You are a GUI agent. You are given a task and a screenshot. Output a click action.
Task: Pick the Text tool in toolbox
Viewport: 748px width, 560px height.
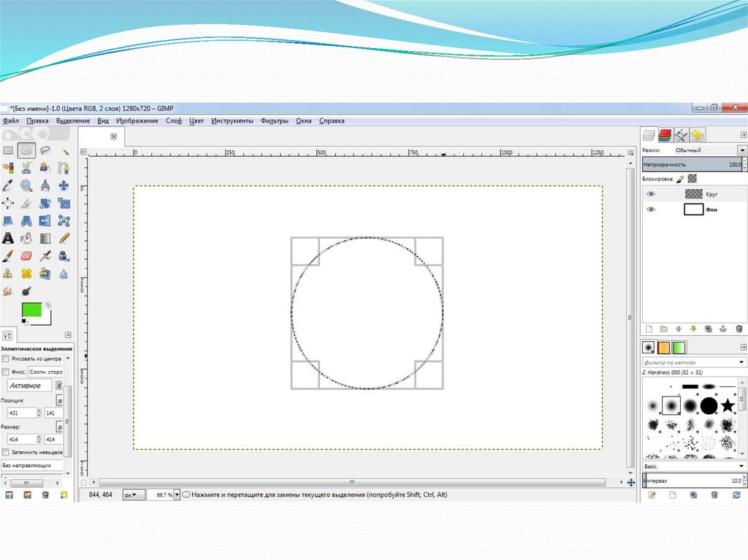pos(8,239)
